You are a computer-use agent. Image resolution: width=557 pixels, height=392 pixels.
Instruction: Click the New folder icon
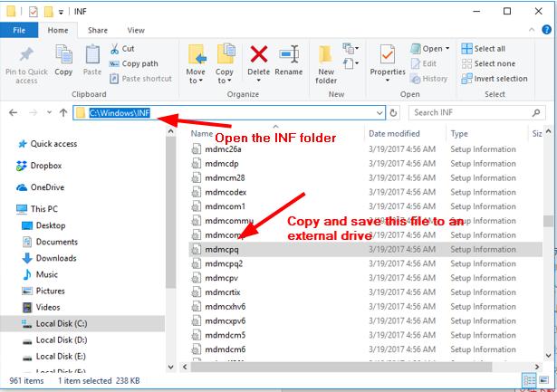click(325, 54)
